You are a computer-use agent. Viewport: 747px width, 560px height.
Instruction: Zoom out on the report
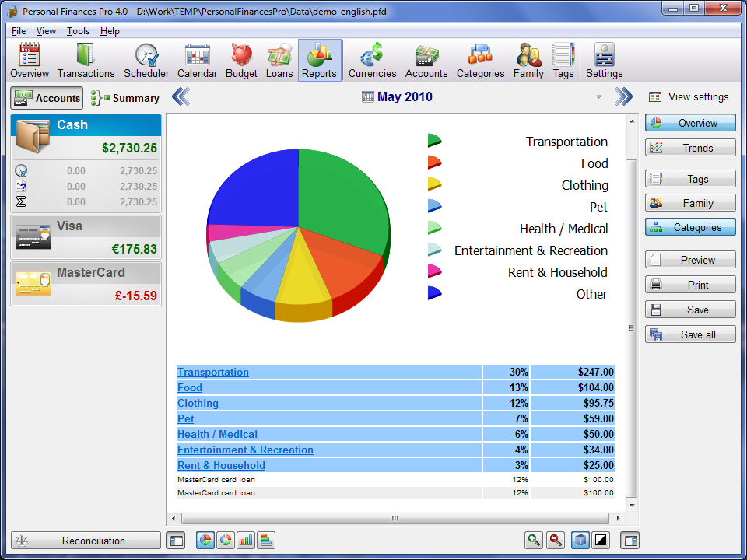pos(555,540)
